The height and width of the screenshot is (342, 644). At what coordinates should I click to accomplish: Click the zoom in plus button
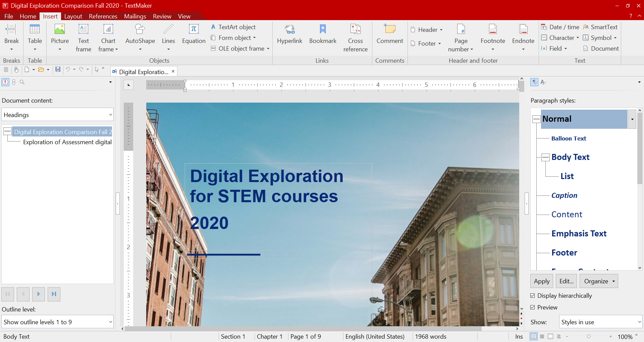610,336
